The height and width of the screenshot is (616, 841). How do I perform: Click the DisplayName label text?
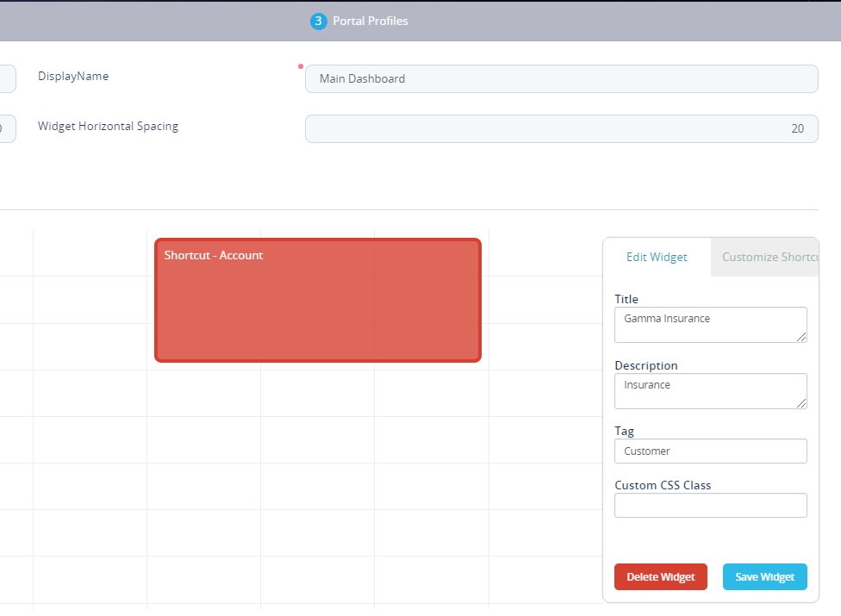73,76
